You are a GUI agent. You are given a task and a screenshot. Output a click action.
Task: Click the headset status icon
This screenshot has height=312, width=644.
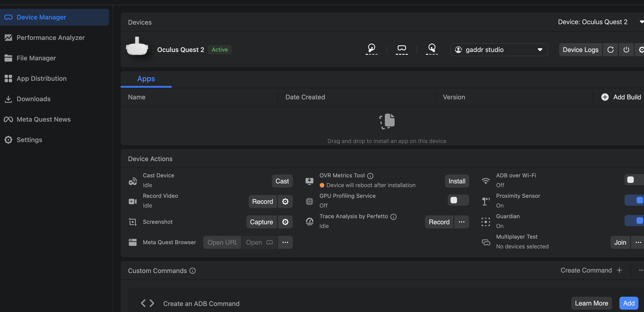(x=402, y=49)
